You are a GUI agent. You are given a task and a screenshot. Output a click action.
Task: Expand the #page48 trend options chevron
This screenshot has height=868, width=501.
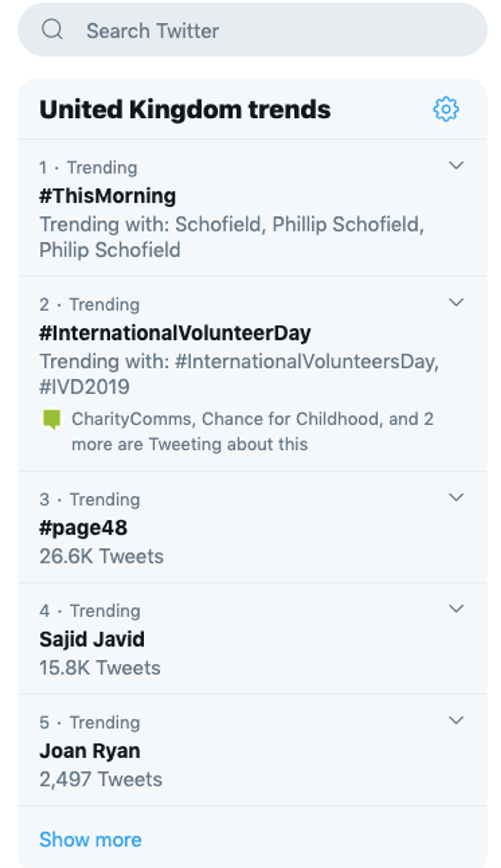(456, 497)
